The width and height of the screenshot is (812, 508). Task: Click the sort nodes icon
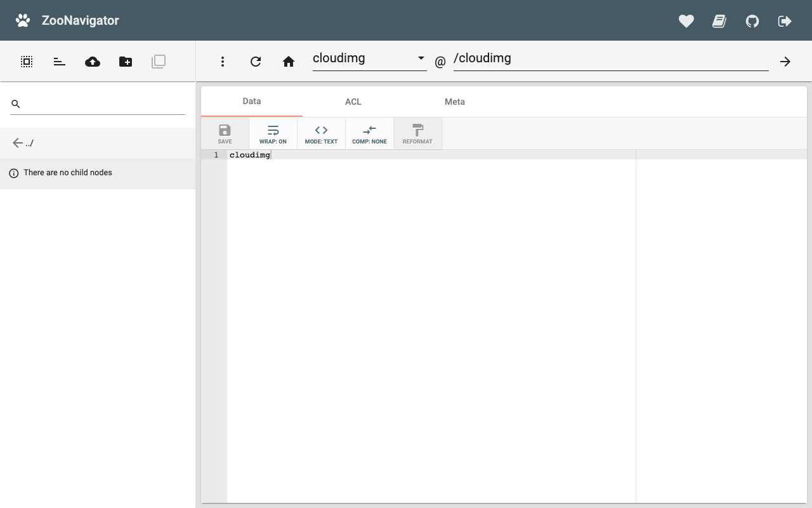click(x=60, y=62)
